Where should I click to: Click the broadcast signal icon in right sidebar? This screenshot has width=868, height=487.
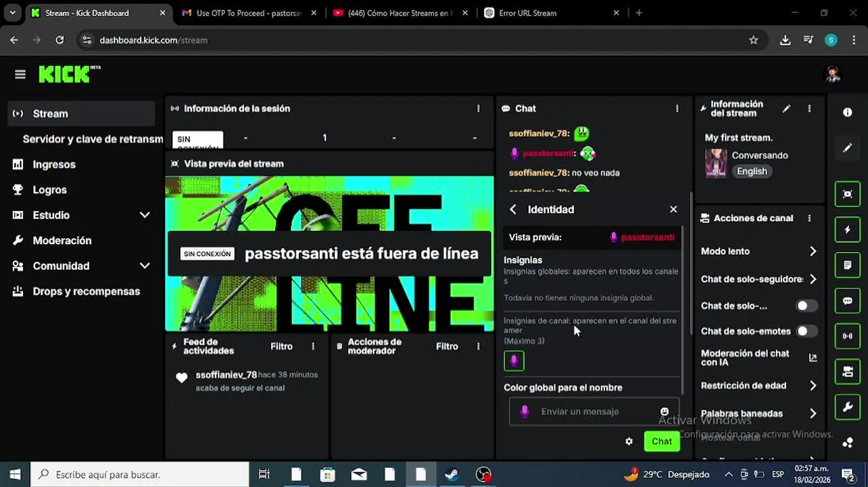847,336
